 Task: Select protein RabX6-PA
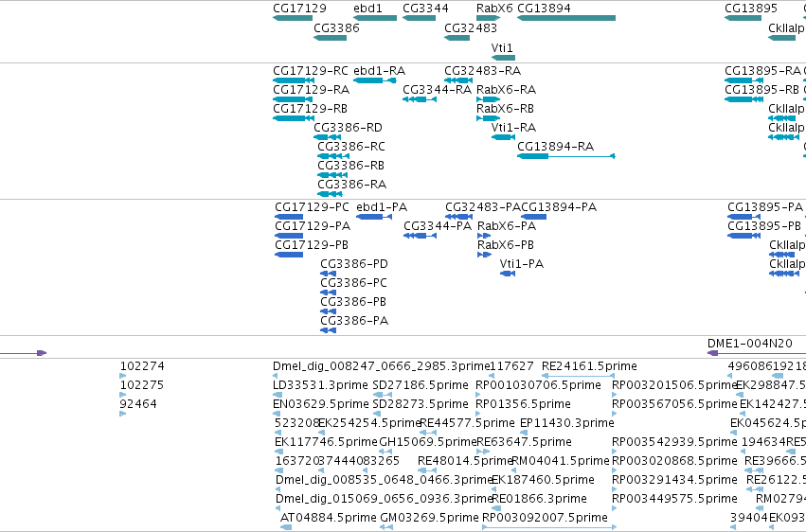(x=484, y=237)
